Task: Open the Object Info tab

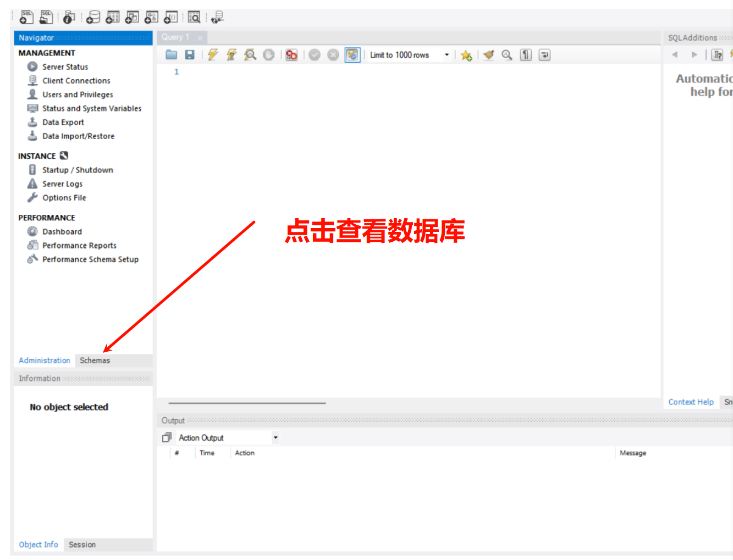Action: pos(38,545)
